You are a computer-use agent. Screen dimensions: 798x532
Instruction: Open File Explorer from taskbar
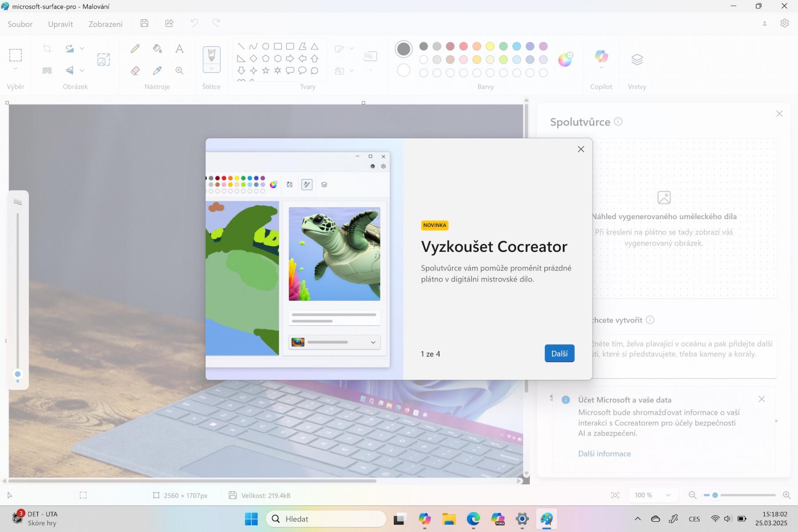[449, 519]
